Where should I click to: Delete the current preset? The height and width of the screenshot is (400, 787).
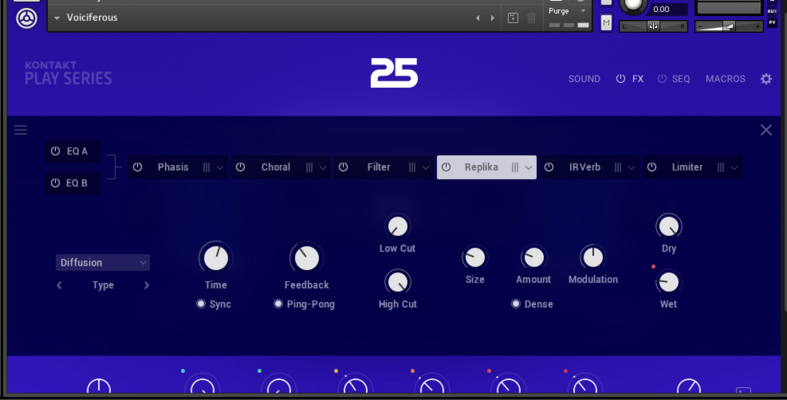click(x=532, y=18)
